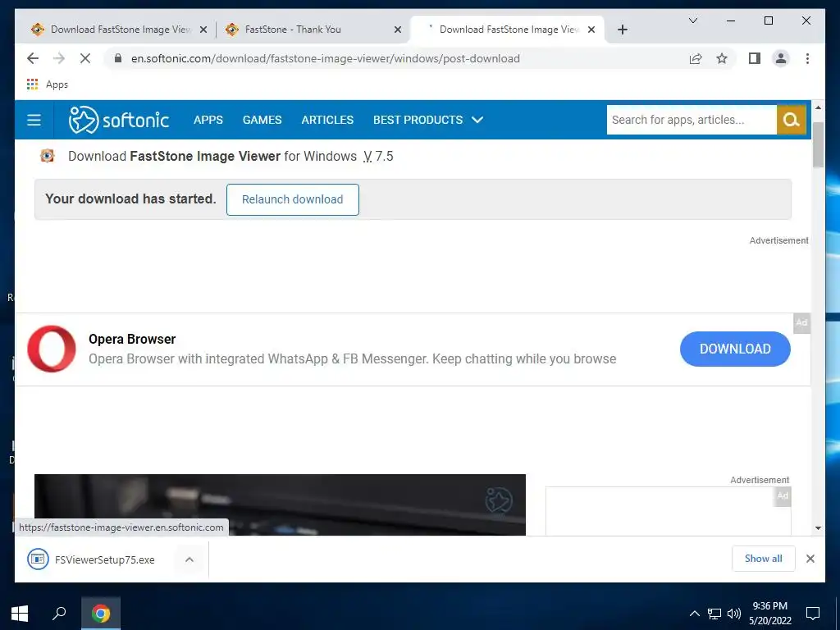Screen dimensions: 840x630
Task: Click Show all downloads
Action: [x=764, y=559]
